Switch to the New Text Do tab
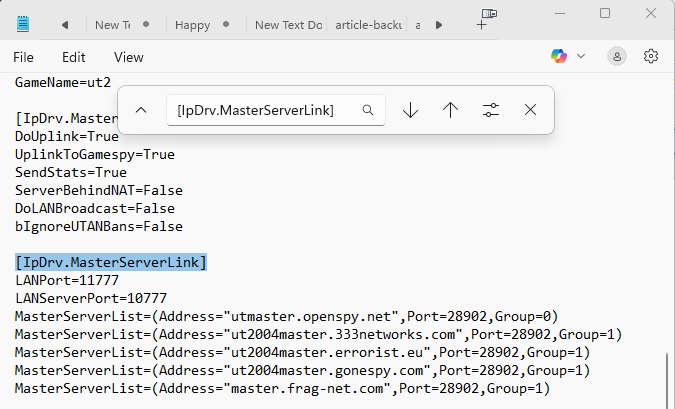 tap(288, 25)
